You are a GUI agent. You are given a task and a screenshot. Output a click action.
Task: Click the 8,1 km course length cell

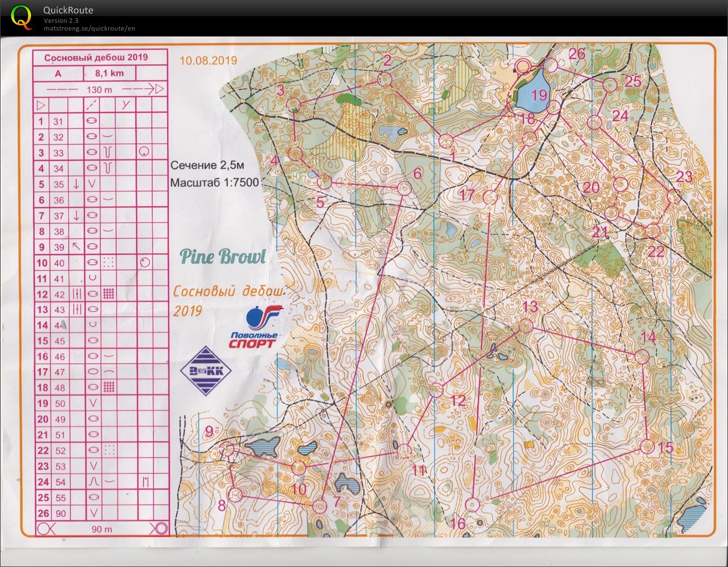point(109,73)
